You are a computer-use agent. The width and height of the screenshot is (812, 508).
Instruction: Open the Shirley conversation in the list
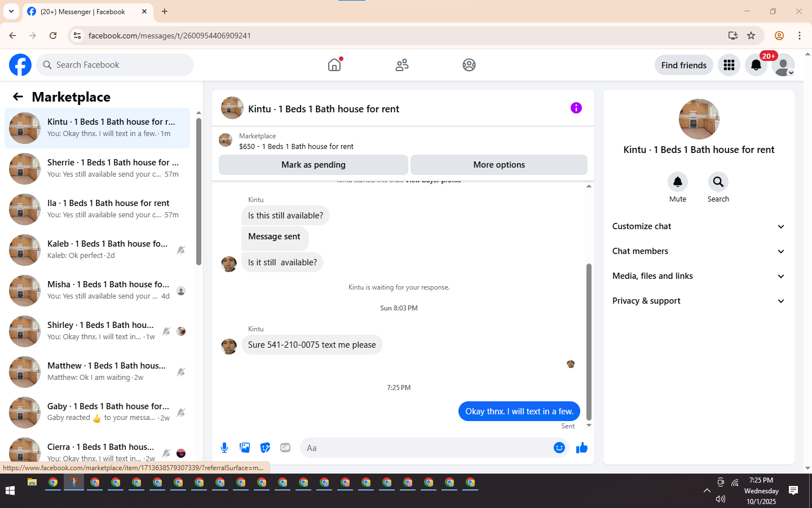(97, 331)
